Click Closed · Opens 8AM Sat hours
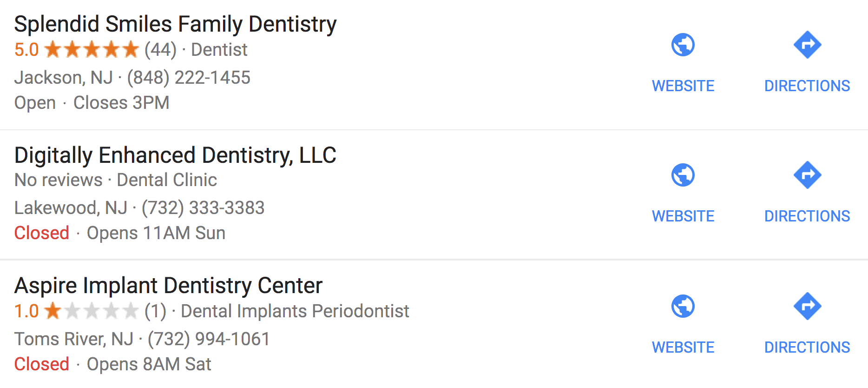 [x=112, y=364]
